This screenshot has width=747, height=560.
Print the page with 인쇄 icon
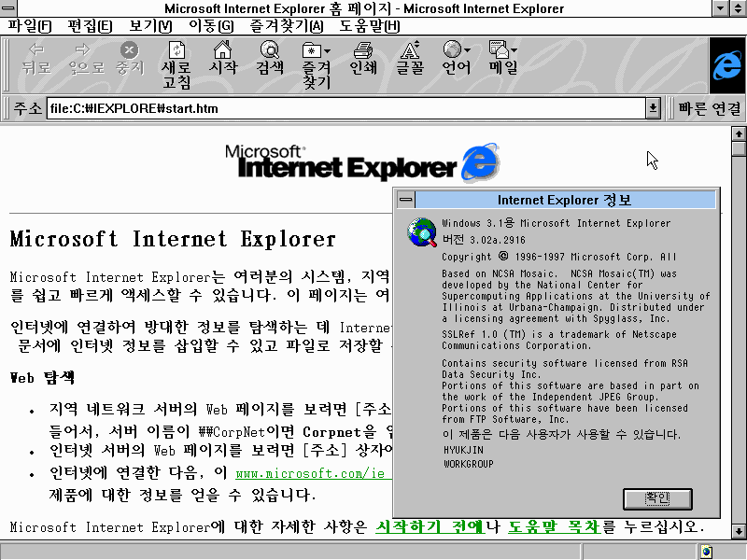pos(363,50)
